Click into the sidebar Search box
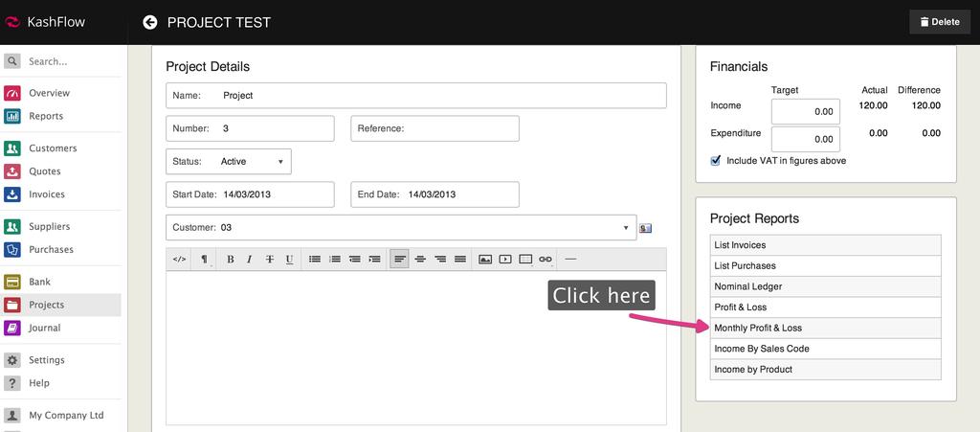This screenshot has height=432, width=980. point(67,61)
